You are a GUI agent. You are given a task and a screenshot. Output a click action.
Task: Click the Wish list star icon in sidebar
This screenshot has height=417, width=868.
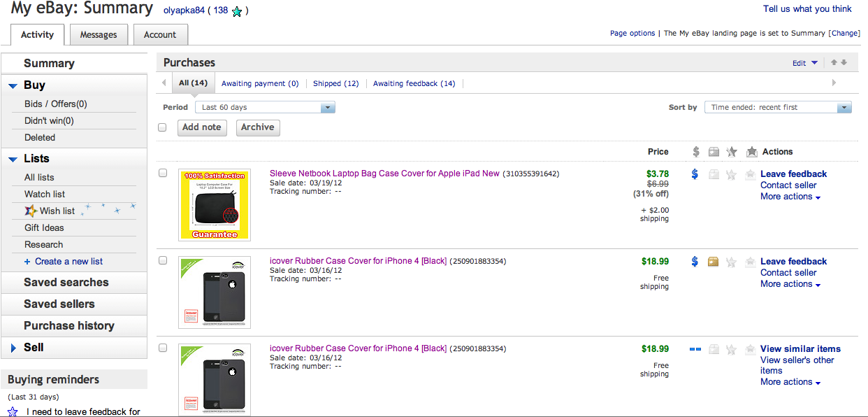(31, 211)
